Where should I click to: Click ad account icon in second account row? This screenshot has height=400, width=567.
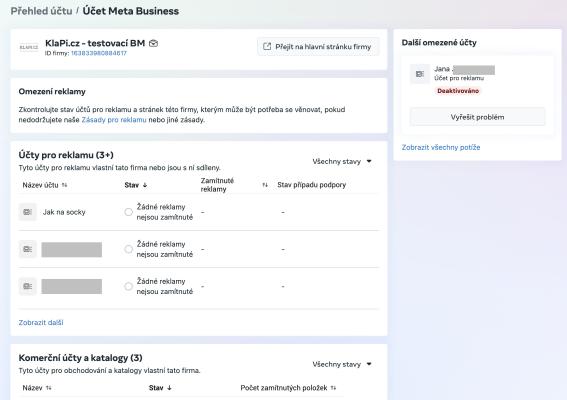27,249
